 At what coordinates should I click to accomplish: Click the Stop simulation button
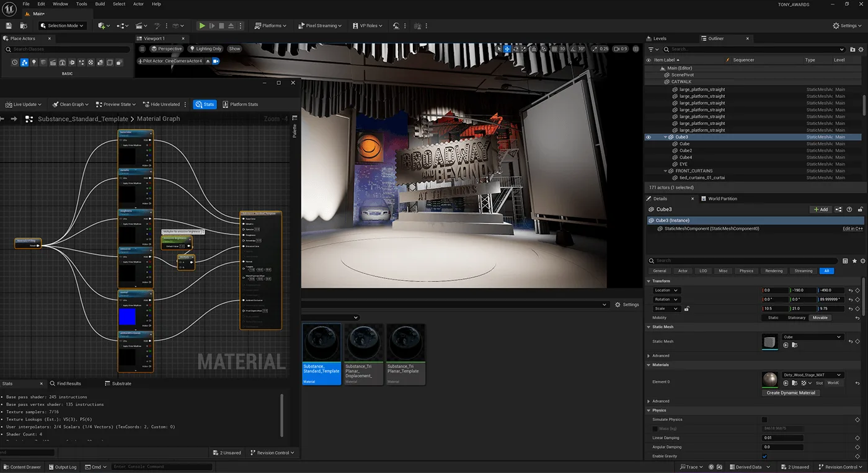coord(221,25)
